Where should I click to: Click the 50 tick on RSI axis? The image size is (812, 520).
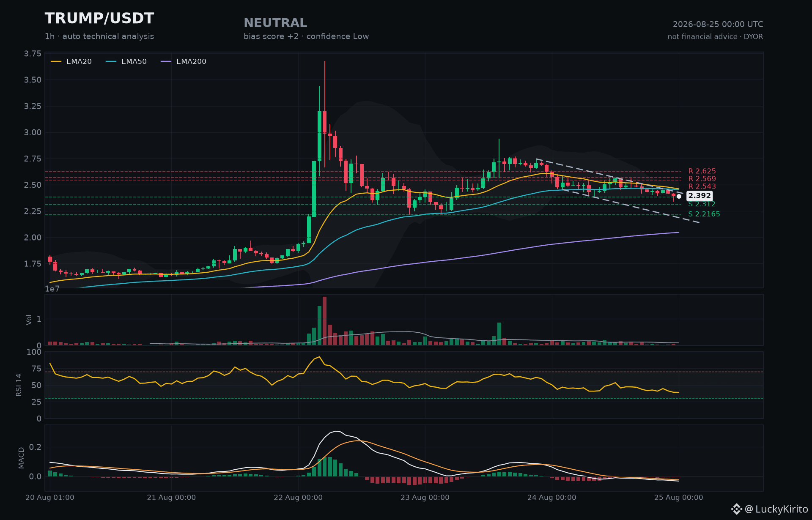click(x=37, y=386)
